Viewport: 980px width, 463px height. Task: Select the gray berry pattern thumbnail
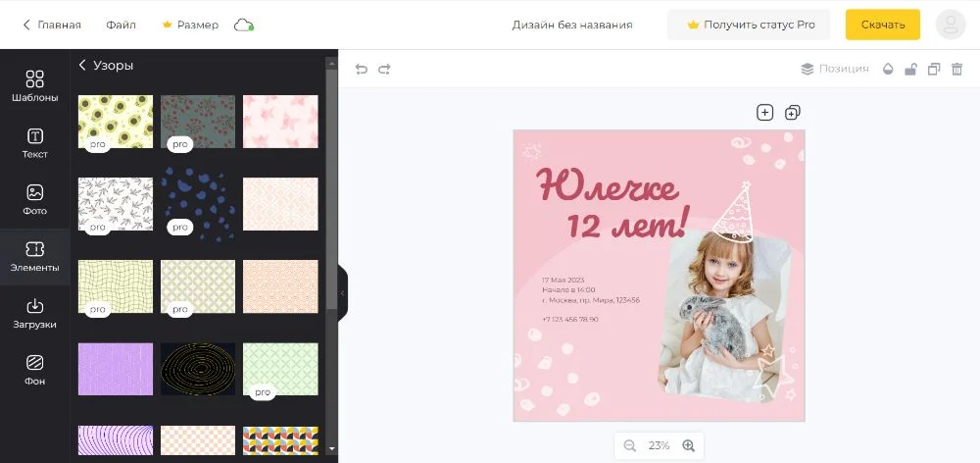(198, 122)
